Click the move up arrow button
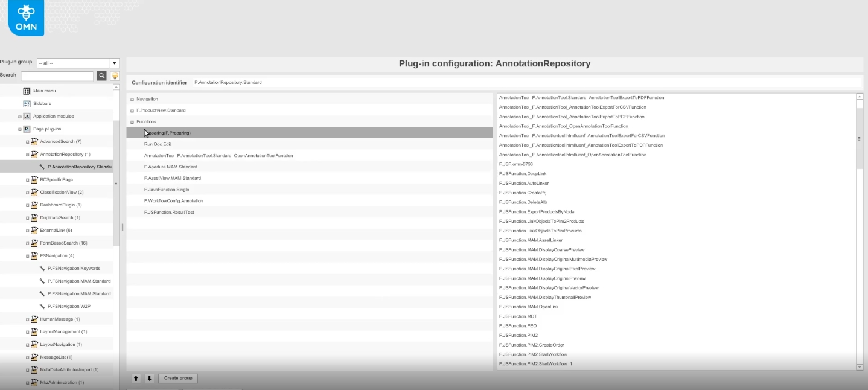Viewport: 868px width, 390px height. click(136, 379)
